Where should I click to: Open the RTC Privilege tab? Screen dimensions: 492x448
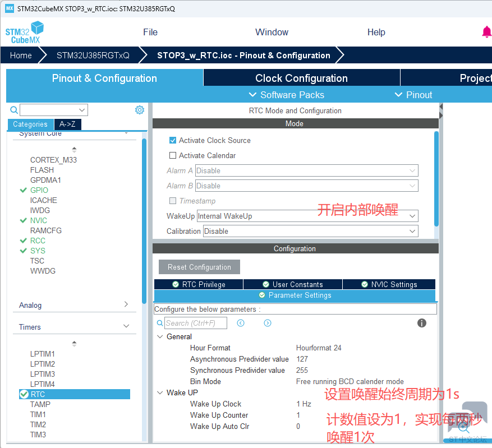pyautogui.click(x=199, y=284)
